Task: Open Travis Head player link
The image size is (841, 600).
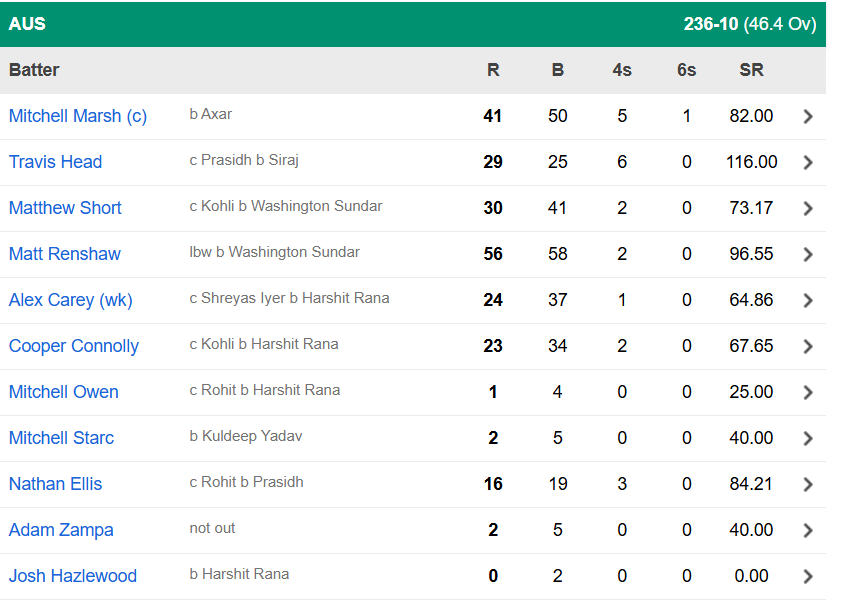Action: click(56, 162)
